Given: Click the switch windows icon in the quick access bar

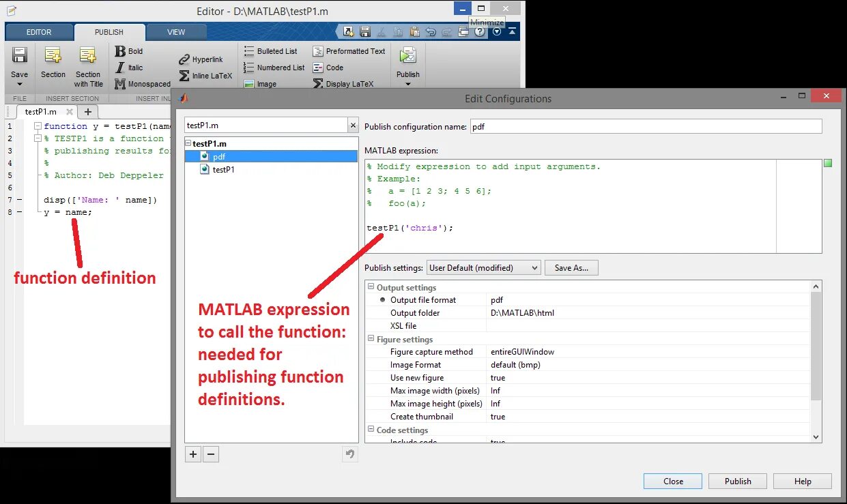Looking at the screenshot, I should point(464,31).
